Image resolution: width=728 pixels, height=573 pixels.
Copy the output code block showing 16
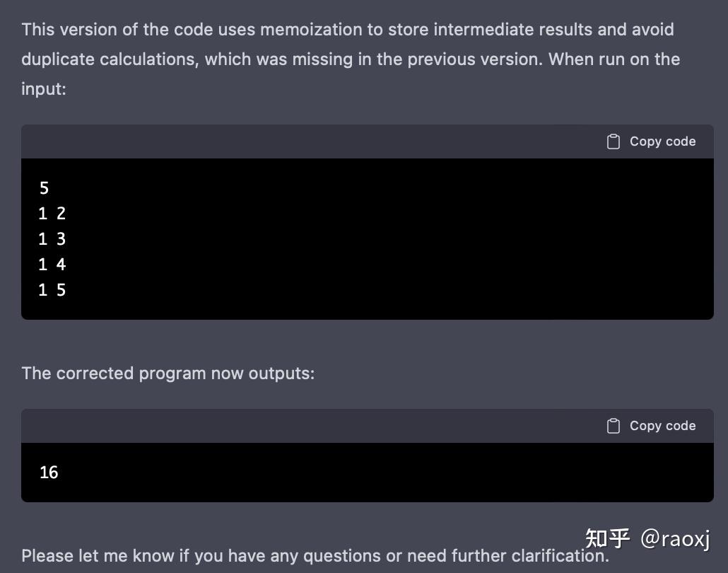649,425
